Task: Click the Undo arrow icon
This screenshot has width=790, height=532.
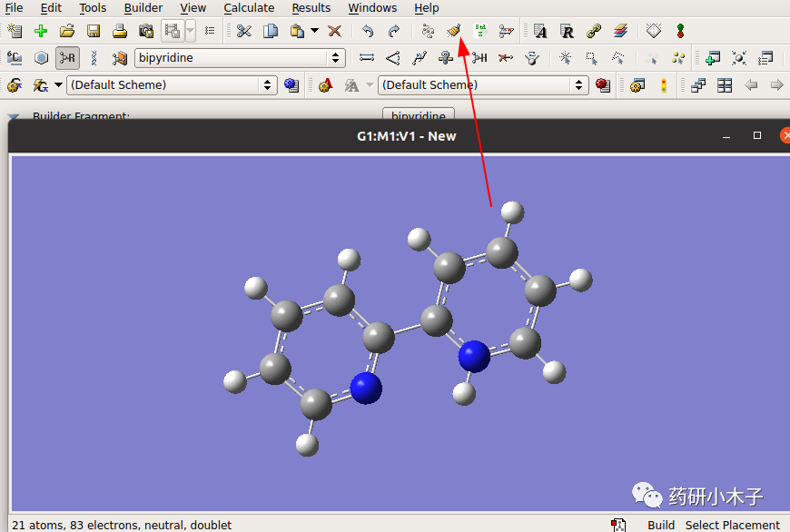Action: 368,31
